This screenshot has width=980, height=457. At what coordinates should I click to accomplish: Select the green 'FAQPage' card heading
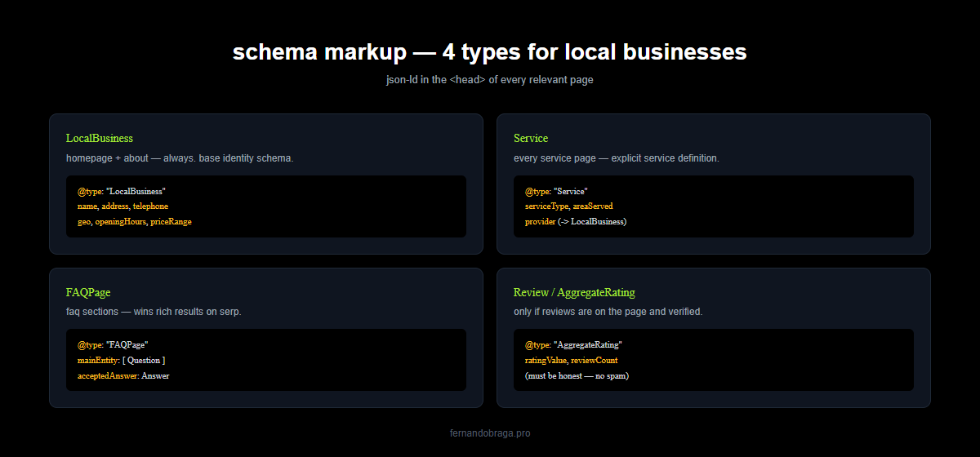point(88,292)
